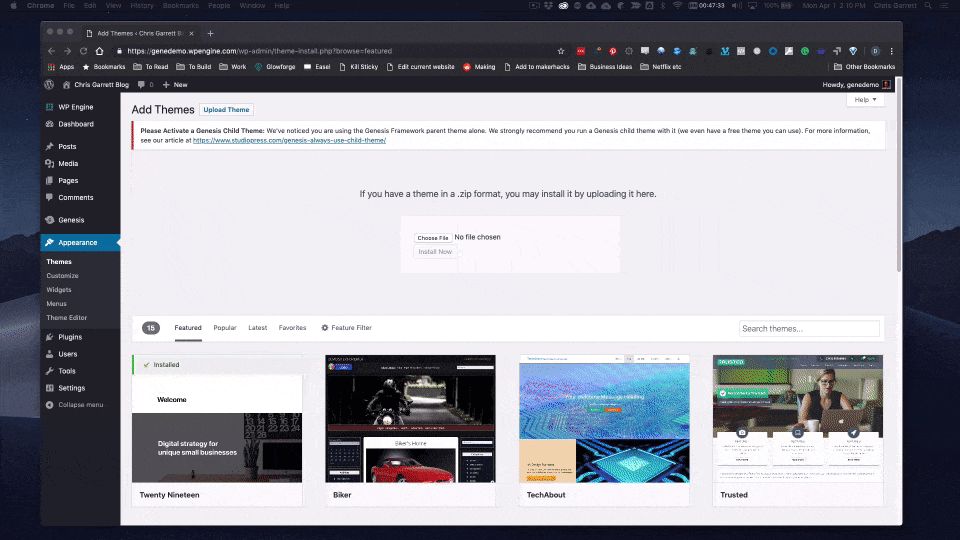Open the New content dropdown in admin bar
Viewport: 960px width, 540px height.
(175, 85)
